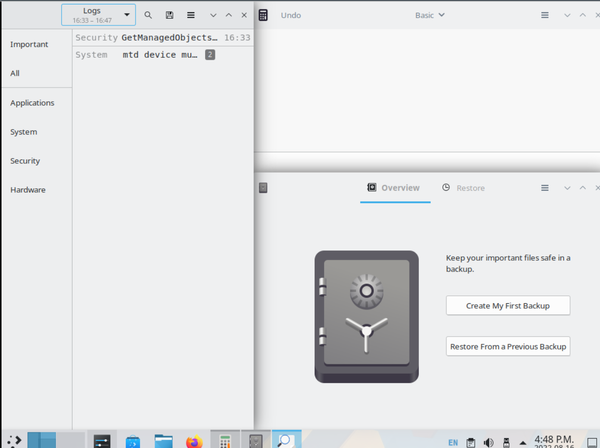Launch Firefox from the taskbar
The image size is (600, 448).
tap(194, 441)
